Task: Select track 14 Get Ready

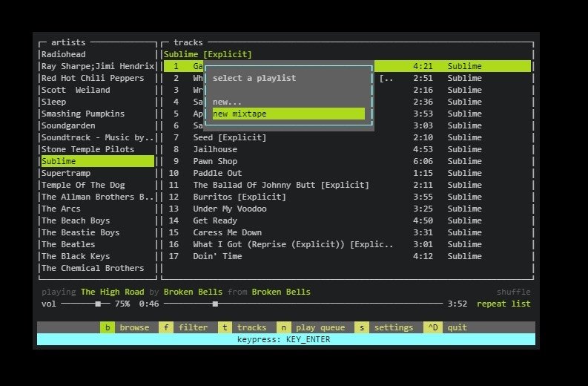Action: pos(347,220)
